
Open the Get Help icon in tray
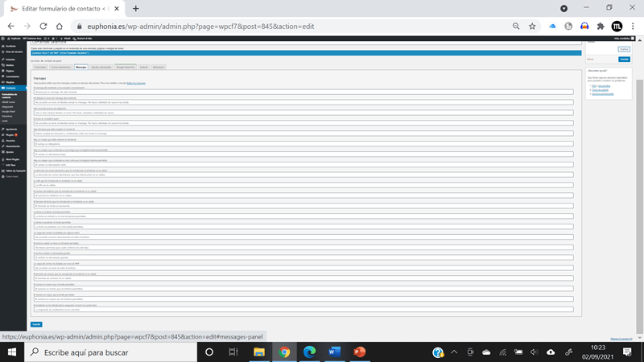click(438, 352)
